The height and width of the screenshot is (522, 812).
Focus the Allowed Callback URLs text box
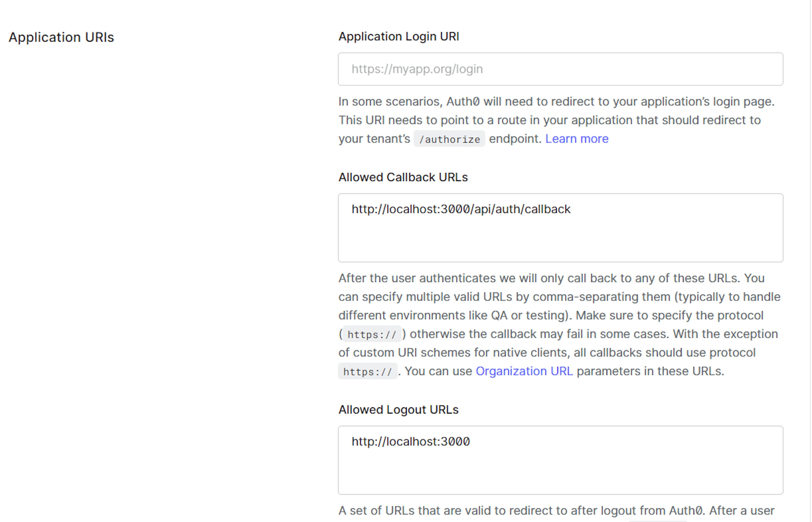(x=560, y=234)
